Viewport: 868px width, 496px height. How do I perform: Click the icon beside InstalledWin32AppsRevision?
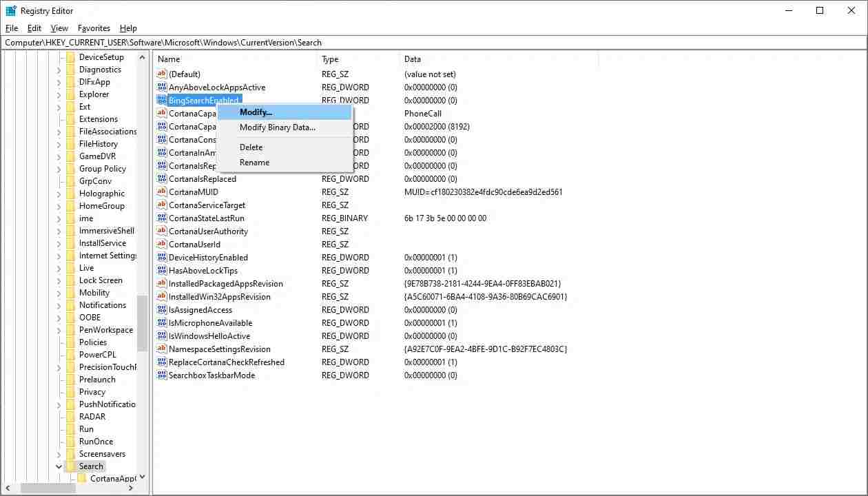(163, 296)
